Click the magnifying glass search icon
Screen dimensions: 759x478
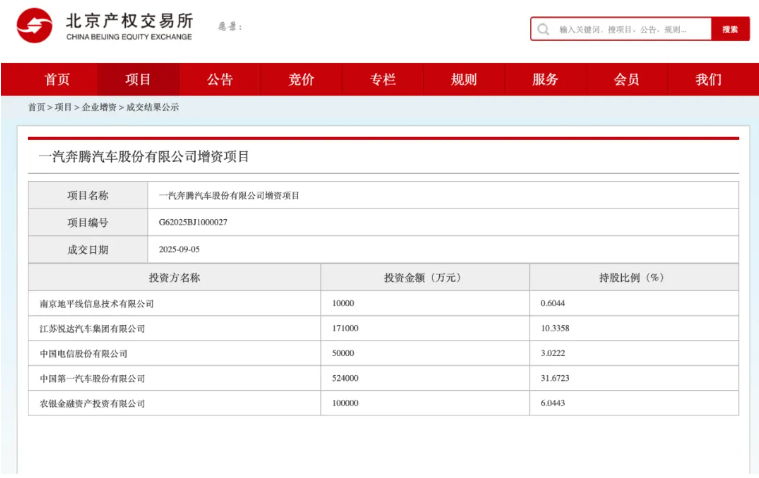tap(543, 30)
